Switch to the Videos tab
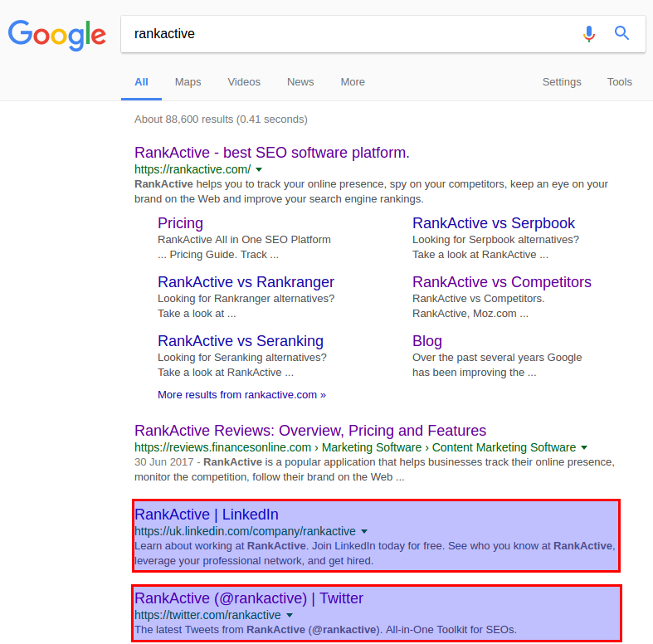 (x=244, y=82)
